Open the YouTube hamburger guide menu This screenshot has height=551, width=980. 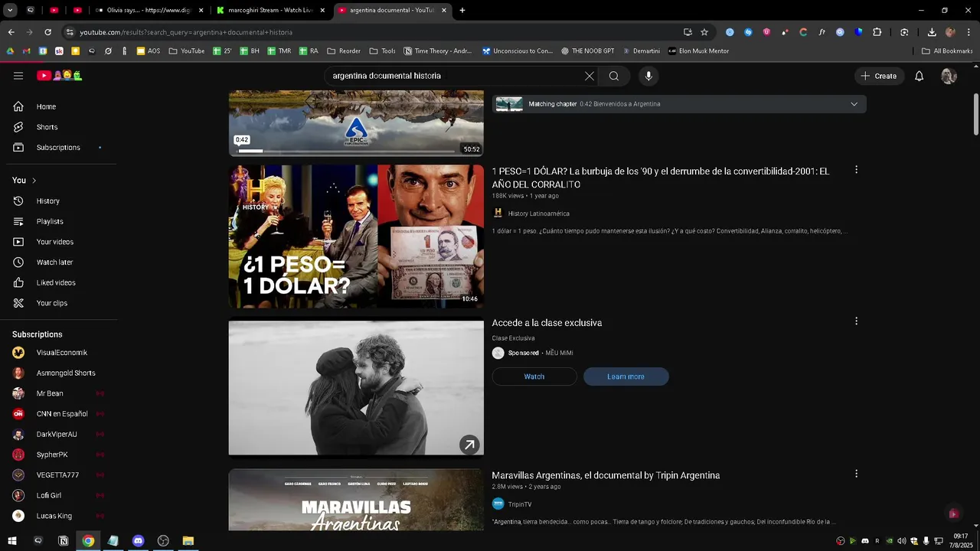click(x=18, y=76)
